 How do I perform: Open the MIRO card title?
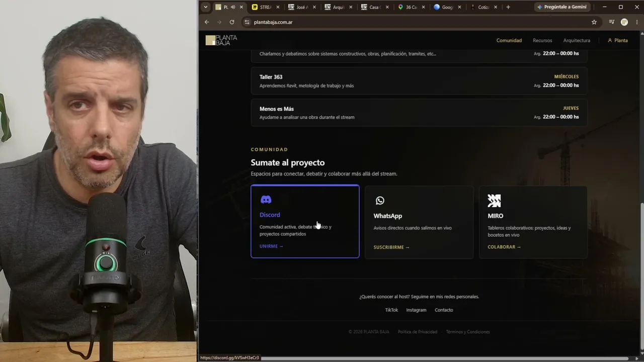(495, 216)
